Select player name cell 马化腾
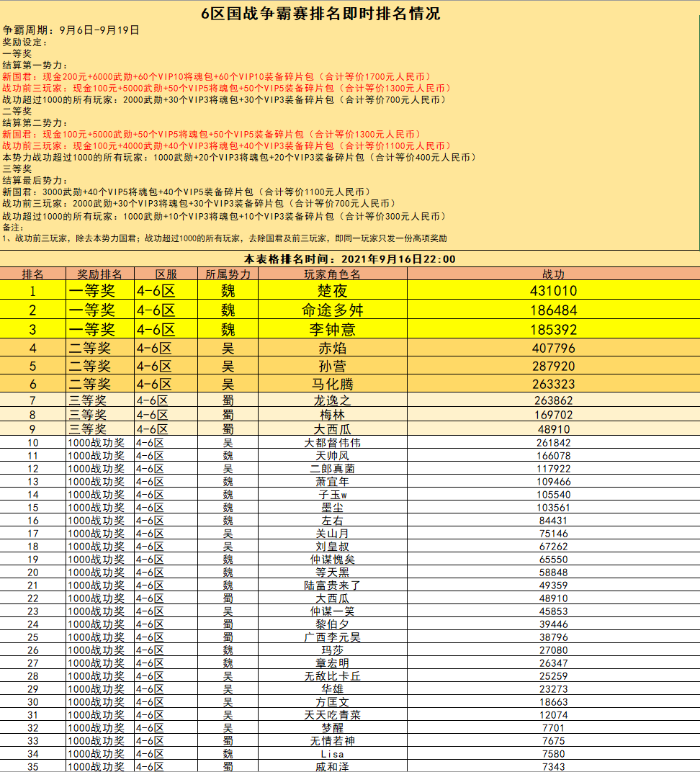The width and height of the screenshot is (700, 772). [x=332, y=384]
